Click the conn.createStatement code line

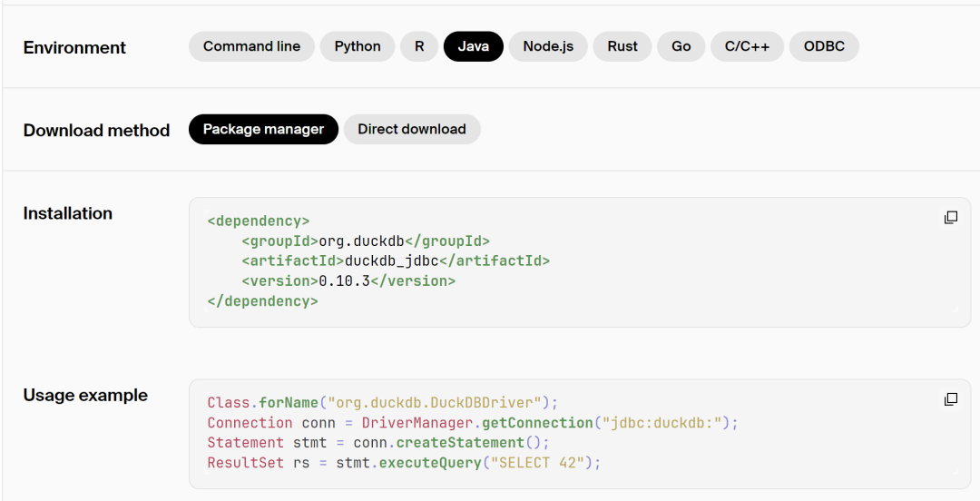click(x=378, y=443)
